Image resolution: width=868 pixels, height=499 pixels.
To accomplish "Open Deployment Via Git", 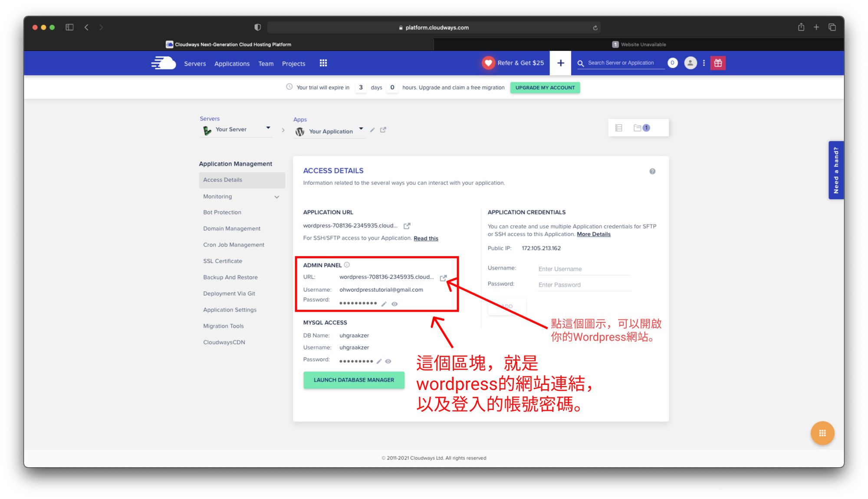I will pos(229,294).
